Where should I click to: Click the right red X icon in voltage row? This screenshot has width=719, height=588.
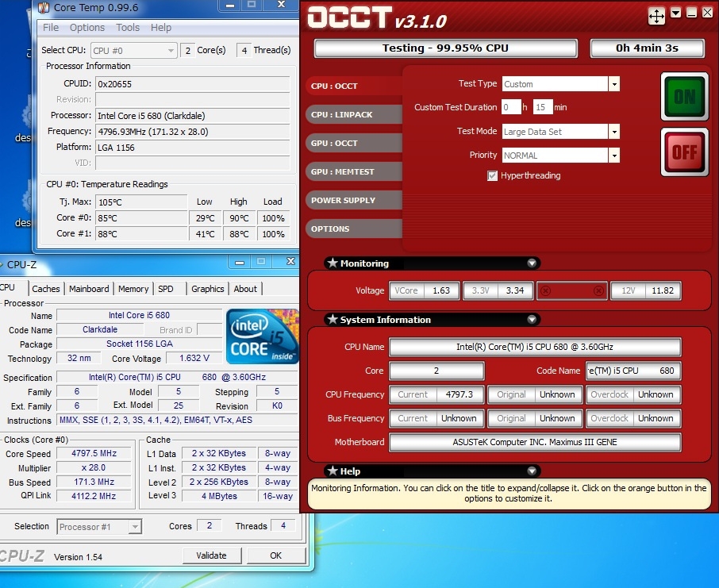tap(598, 290)
